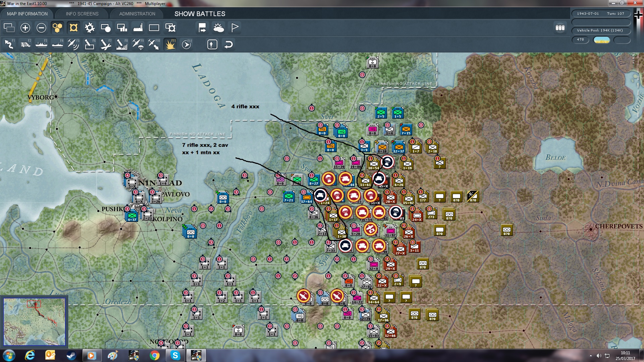Click the counter with gear settings icon

[170, 27]
